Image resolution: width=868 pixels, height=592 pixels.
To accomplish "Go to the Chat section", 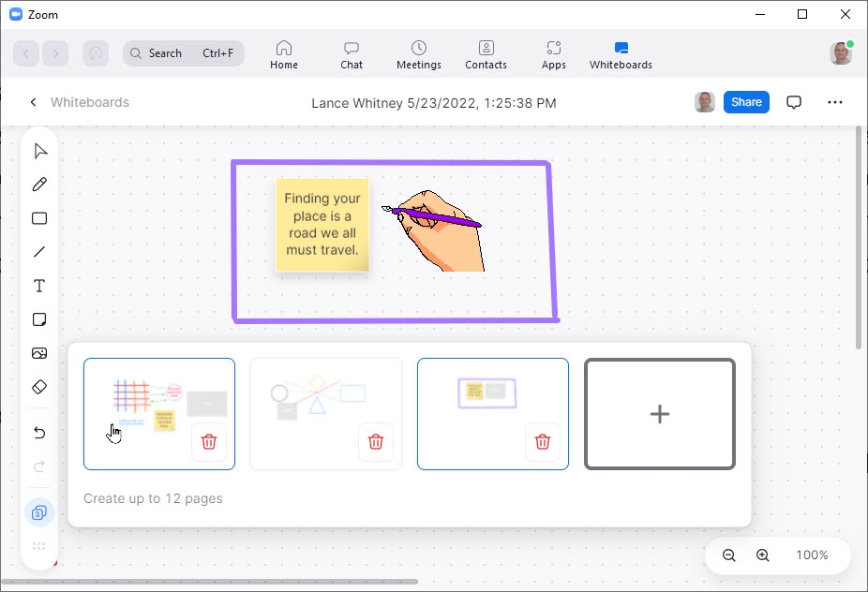I will 351,53.
